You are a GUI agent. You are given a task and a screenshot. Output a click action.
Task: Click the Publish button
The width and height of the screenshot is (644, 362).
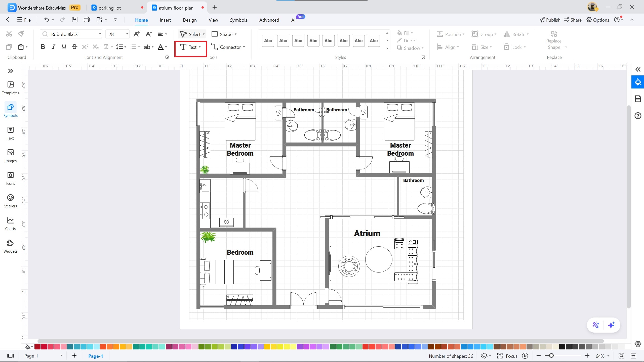click(x=550, y=20)
